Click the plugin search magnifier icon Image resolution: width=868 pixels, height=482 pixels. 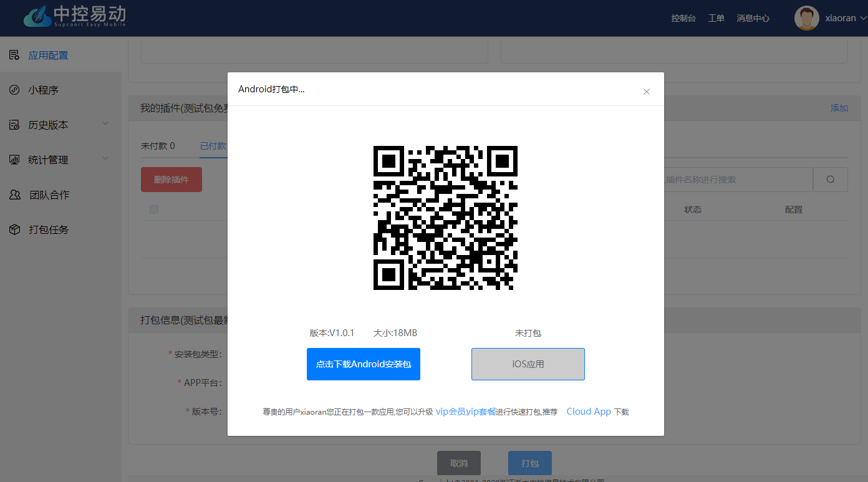click(831, 180)
